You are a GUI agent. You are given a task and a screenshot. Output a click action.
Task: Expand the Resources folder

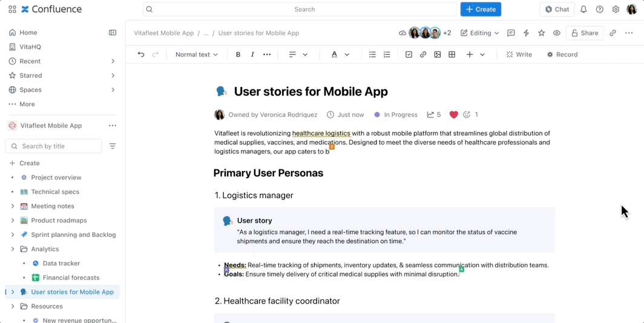pos(13,306)
